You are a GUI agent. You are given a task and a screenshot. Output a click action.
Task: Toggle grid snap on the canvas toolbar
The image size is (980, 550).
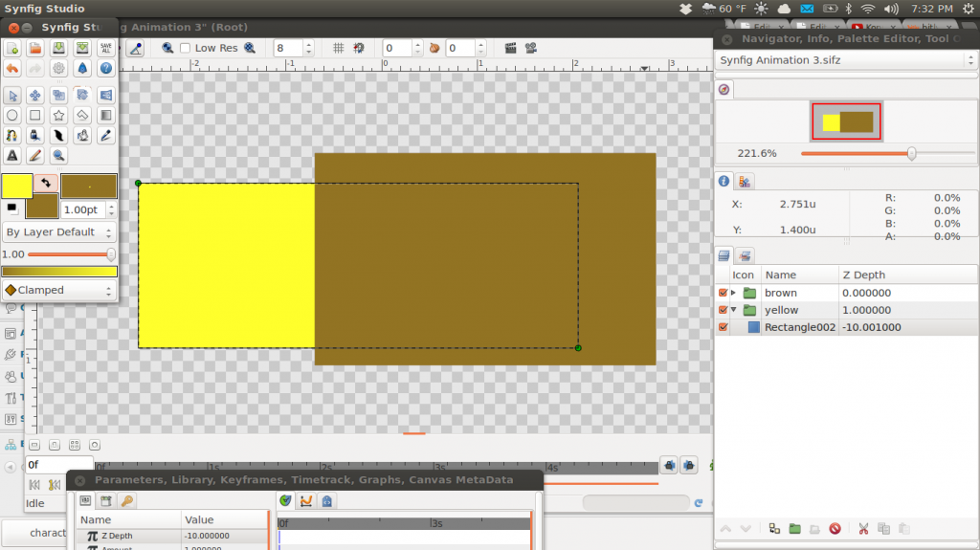point(359,48)
